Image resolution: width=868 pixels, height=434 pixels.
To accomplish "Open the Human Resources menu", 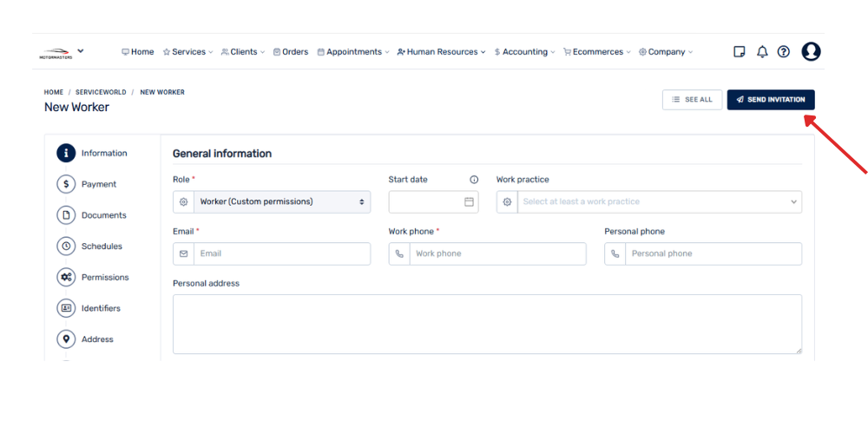I will [442, 52].
